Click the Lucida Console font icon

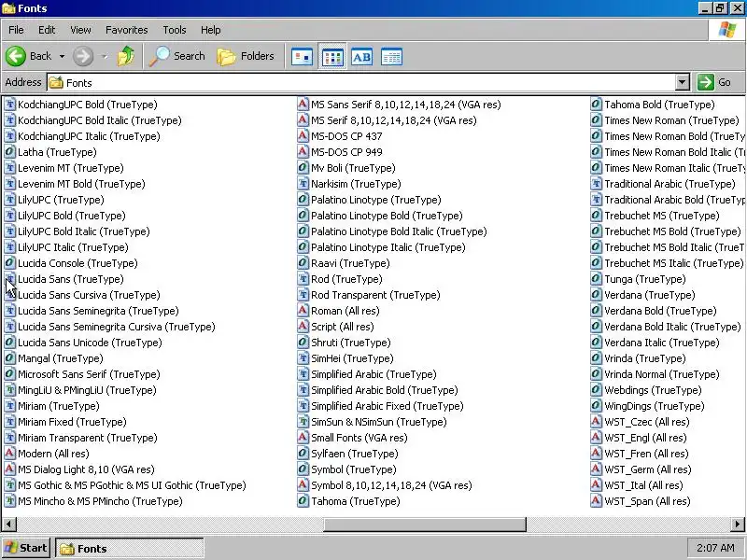pyautogui.click(x=9, y=263)
